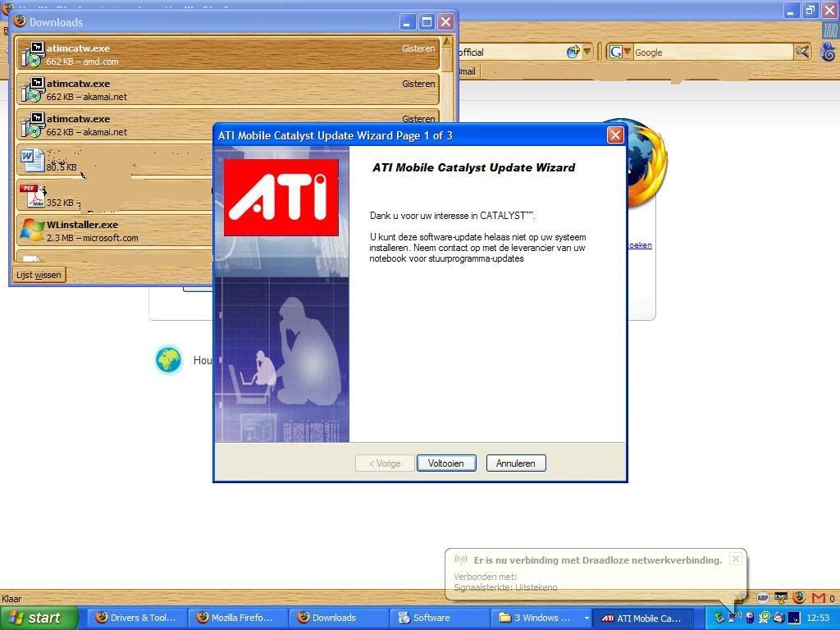This screenshot has height=630, width=840.
Task: Click the PDF download file icon
Action: click(x=32, y=195)
